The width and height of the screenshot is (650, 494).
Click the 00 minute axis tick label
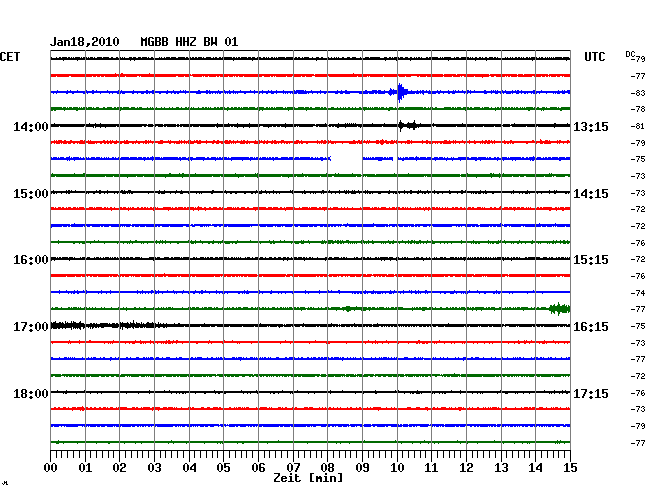(51, 467)
